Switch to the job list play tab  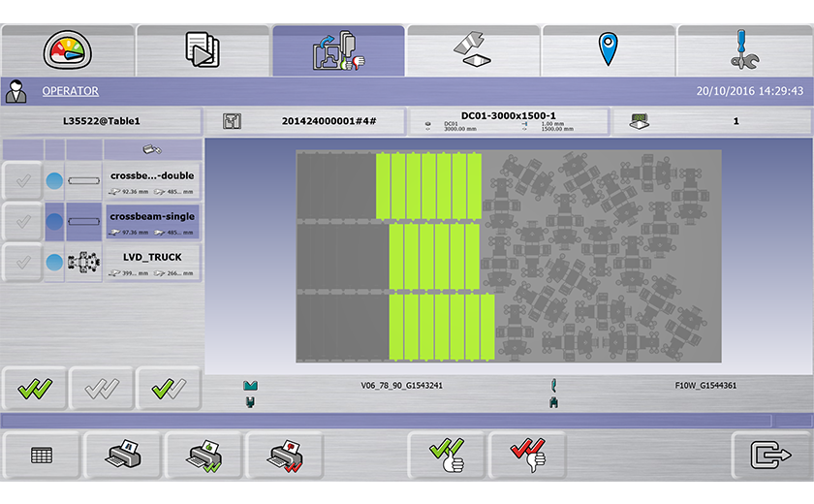point(203,50)
